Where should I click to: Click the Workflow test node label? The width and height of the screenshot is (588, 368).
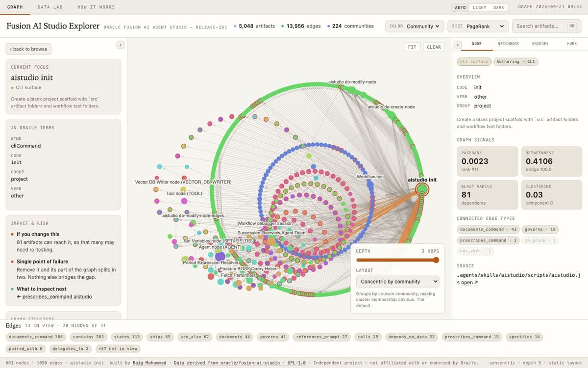click(370, 176)
